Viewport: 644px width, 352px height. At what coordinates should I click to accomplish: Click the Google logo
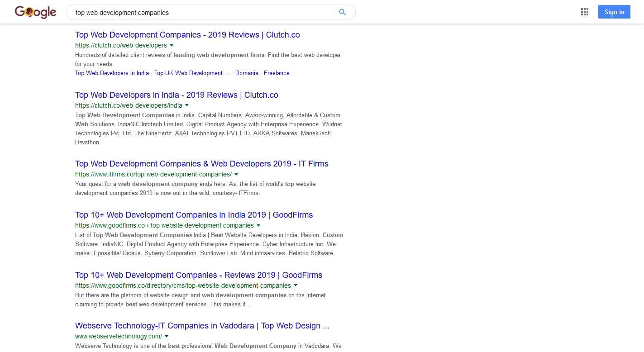pyautogui.click(x=36, y=12)
